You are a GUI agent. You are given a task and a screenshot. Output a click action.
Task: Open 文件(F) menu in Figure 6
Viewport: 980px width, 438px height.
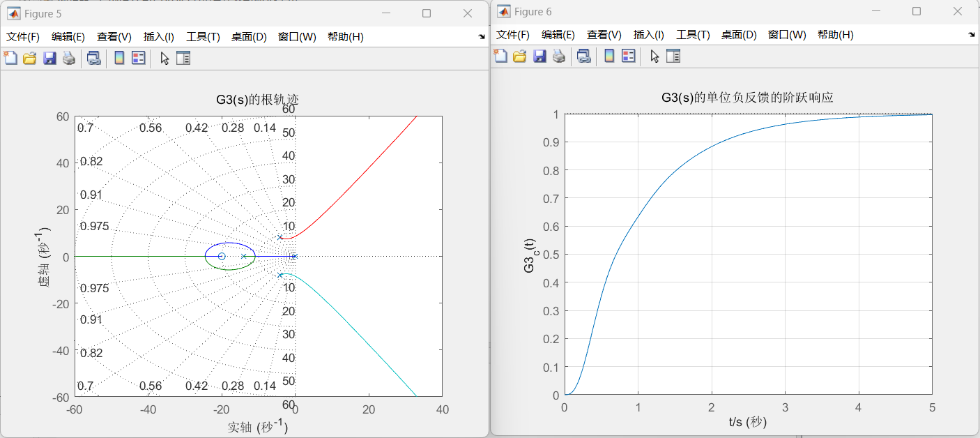coord(513,35)
